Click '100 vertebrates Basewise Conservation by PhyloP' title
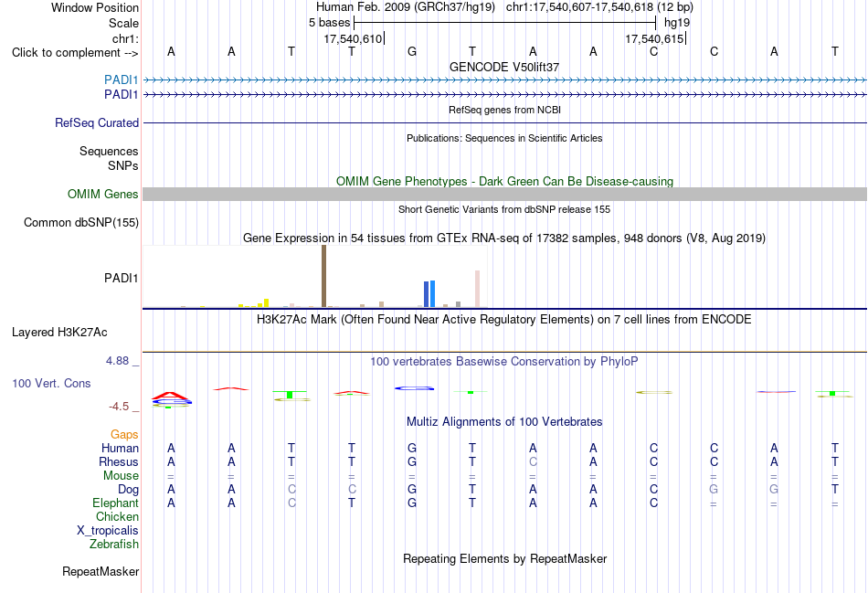 (x=504, y=362)
